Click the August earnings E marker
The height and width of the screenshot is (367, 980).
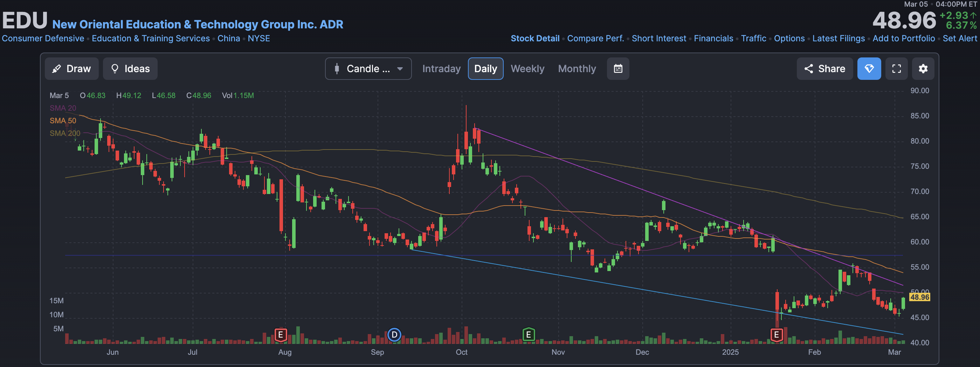281,335
